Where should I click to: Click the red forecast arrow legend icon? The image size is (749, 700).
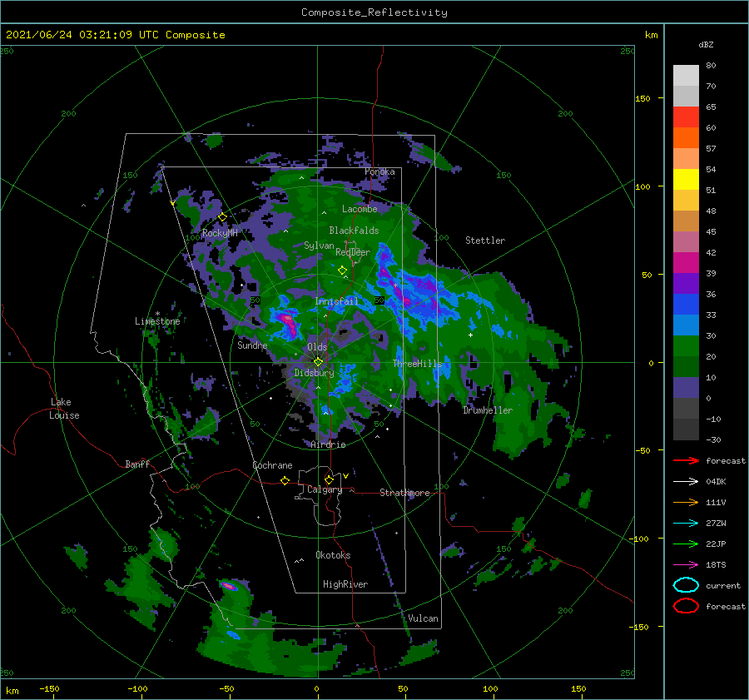pos(686,460)
